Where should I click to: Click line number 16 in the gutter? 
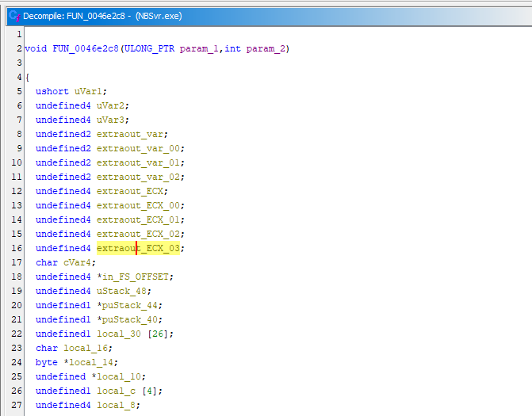17,249
